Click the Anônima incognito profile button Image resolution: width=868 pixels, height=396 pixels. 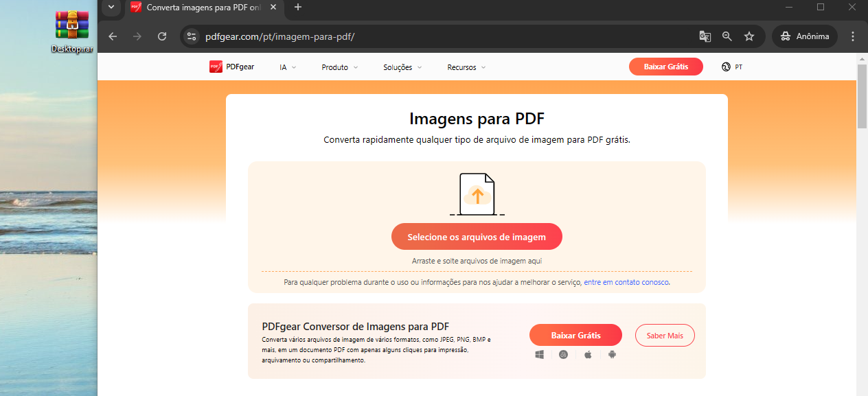(804, 36)
